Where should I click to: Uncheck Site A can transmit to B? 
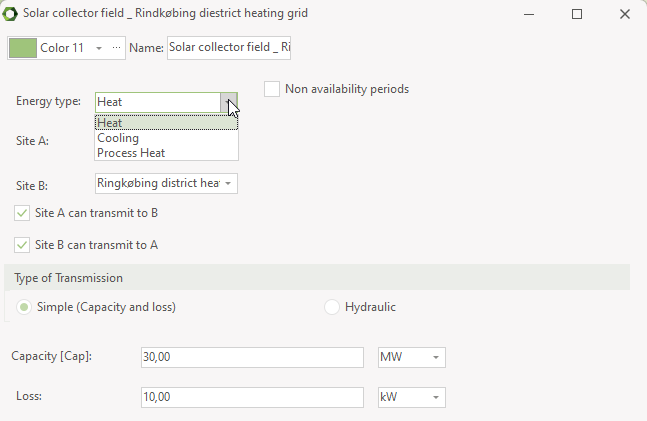point(23,213)
